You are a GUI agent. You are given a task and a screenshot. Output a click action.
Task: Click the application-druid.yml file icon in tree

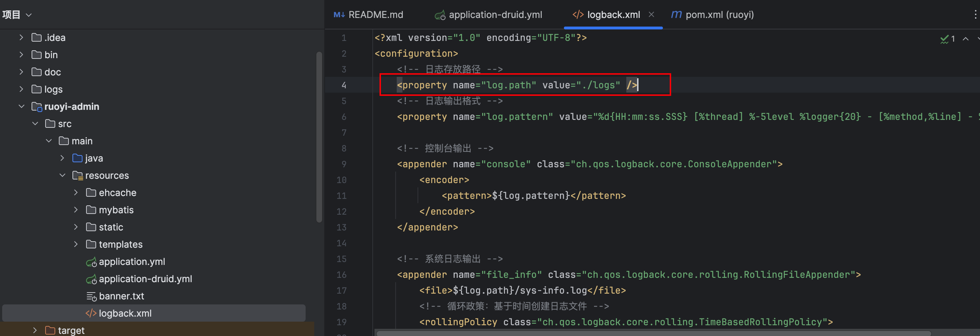(x=91, y=279)
